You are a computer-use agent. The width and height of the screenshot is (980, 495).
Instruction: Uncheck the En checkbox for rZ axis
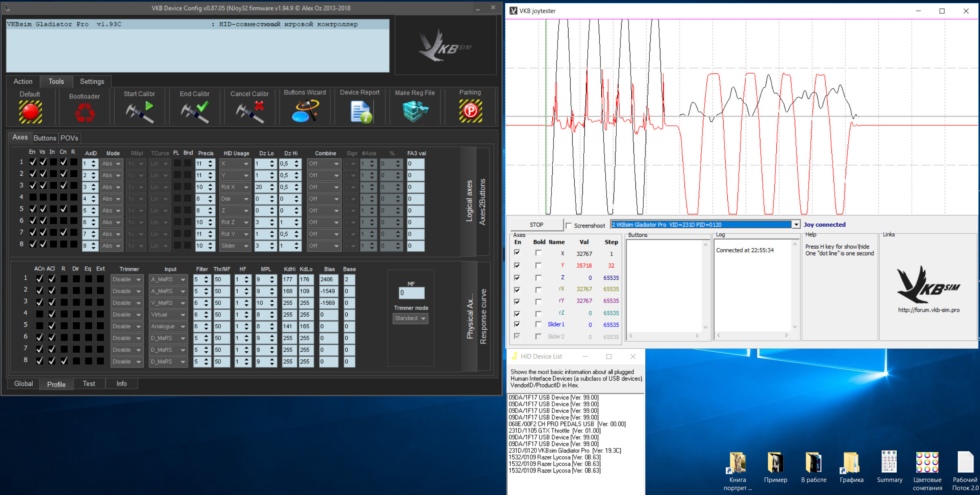(517, 313)
